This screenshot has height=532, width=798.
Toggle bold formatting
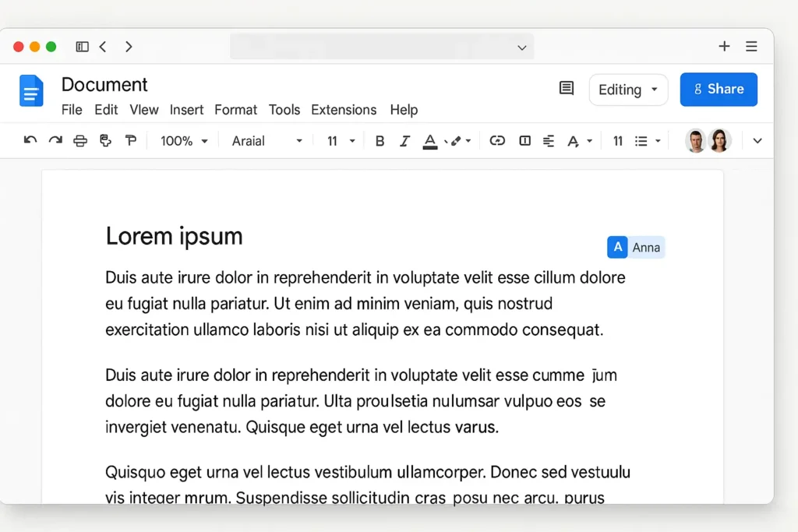click(x=380, y=141)
